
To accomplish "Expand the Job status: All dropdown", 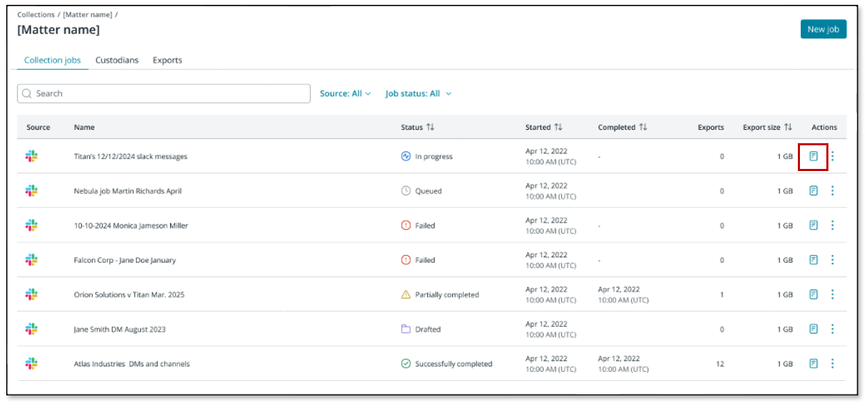I will pos(418,93).
